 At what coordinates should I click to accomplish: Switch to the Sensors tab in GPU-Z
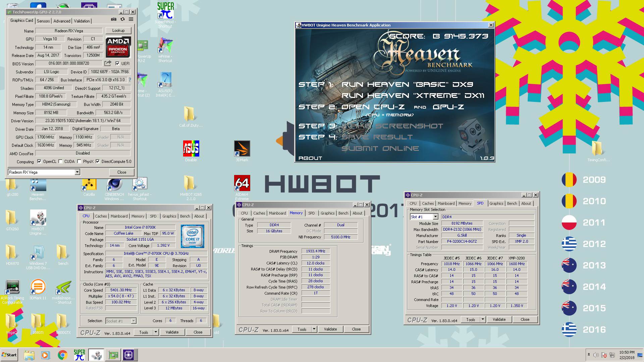coord(43,21)
